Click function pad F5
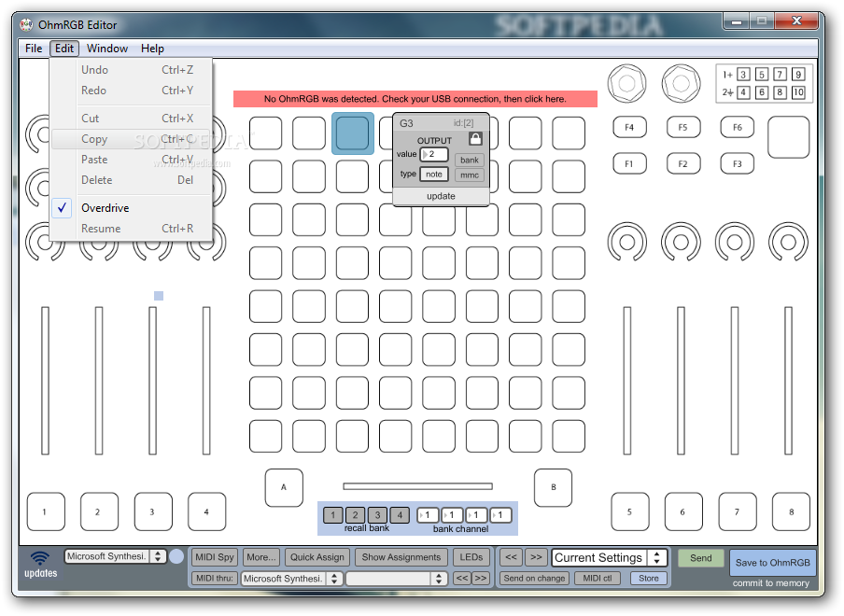844x616 pixels. (682, 128)
